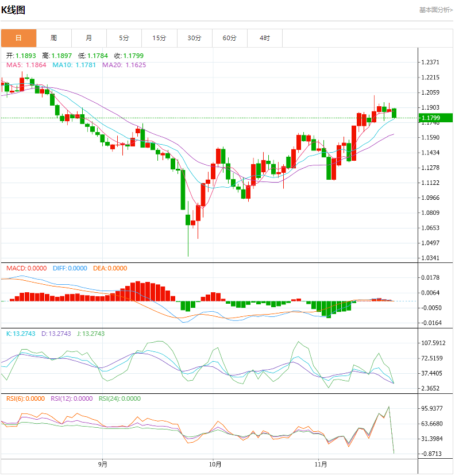This screenshot has width=455, height=476.
Task: Click the 2.3652 KDJ axis label
Action: coord(430,388)
